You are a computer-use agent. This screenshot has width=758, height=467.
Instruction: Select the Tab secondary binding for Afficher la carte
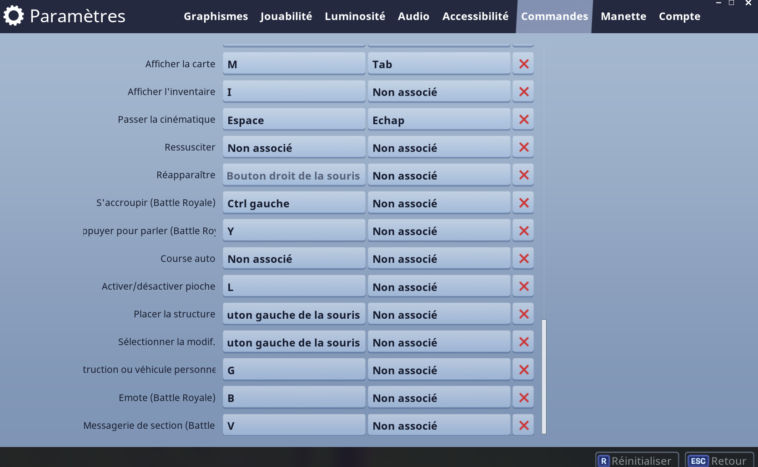point(439,64)
